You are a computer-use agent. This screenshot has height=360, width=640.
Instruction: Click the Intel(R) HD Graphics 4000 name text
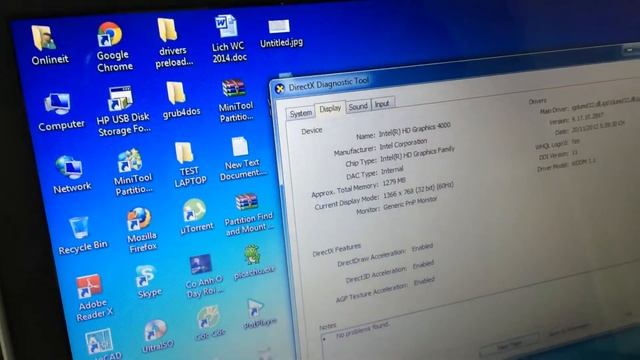pos(414,130)
